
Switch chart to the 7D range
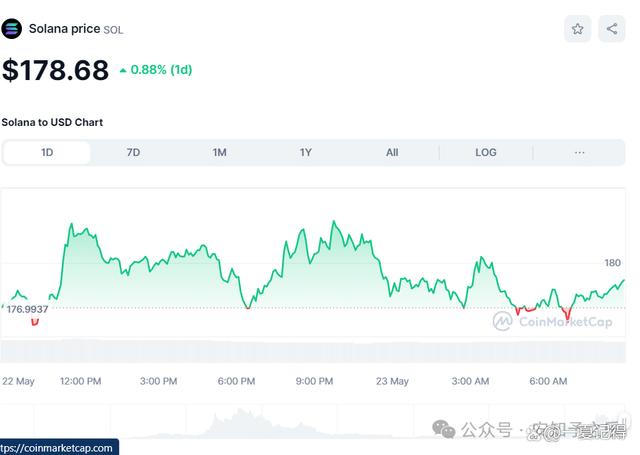[x=133, y=153]
